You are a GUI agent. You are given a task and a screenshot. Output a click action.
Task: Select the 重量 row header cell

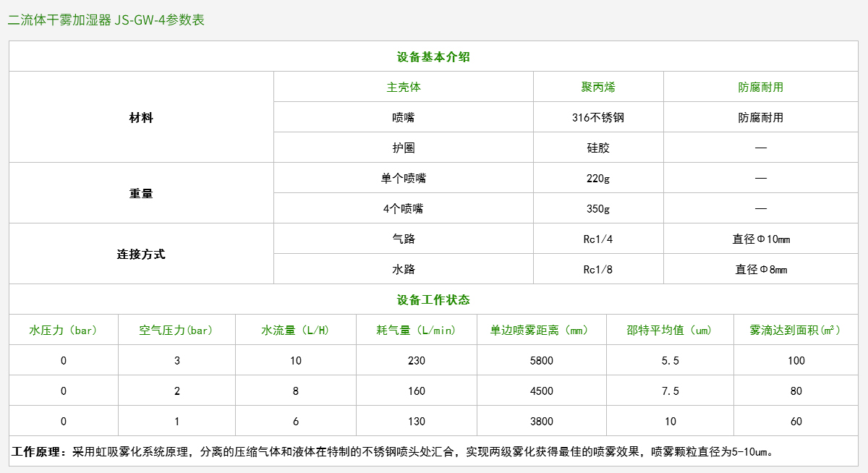(141, 193)
